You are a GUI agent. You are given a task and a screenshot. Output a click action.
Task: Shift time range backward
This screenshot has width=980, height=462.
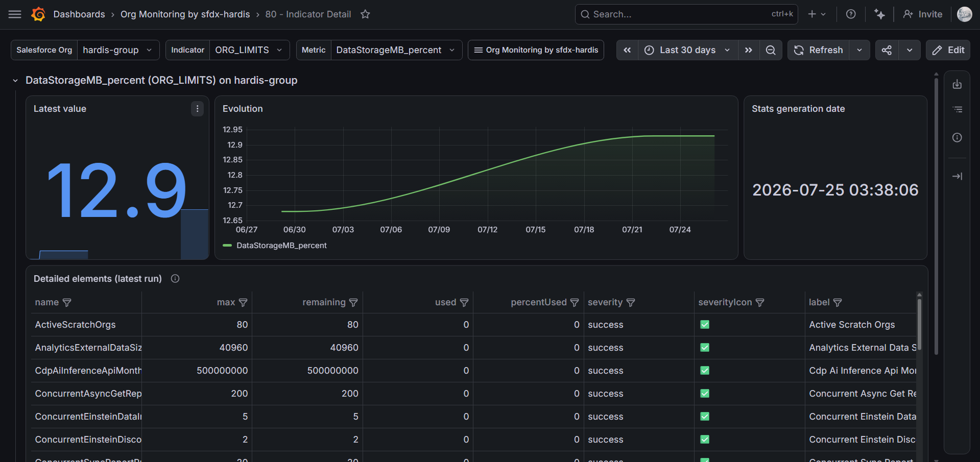[x=627, y=50]
